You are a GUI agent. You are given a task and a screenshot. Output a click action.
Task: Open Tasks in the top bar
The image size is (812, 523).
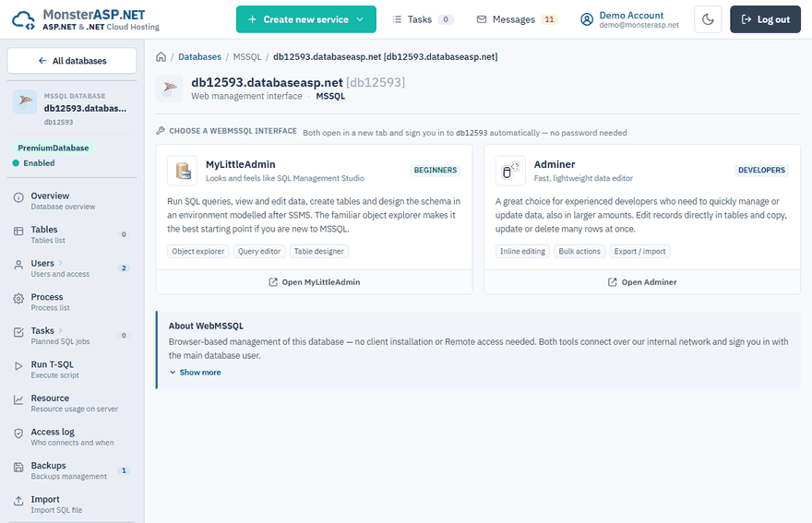tap(423, 19)
